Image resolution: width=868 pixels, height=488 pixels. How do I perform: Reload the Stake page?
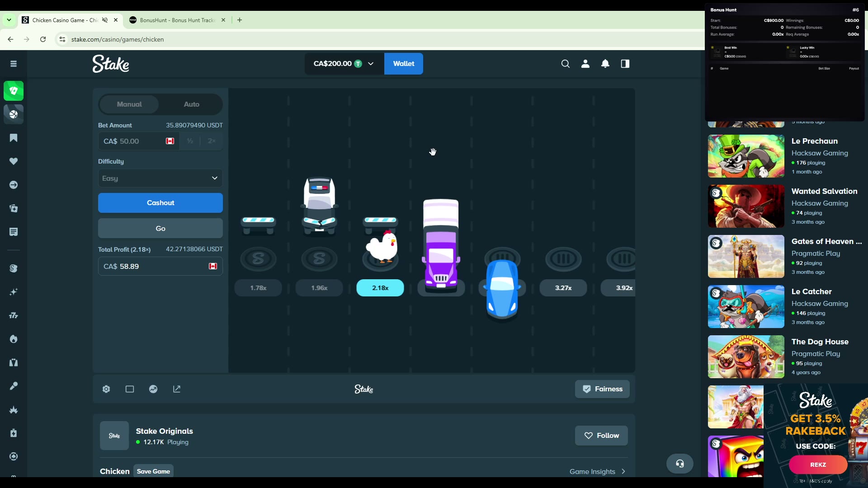[43, 39]
